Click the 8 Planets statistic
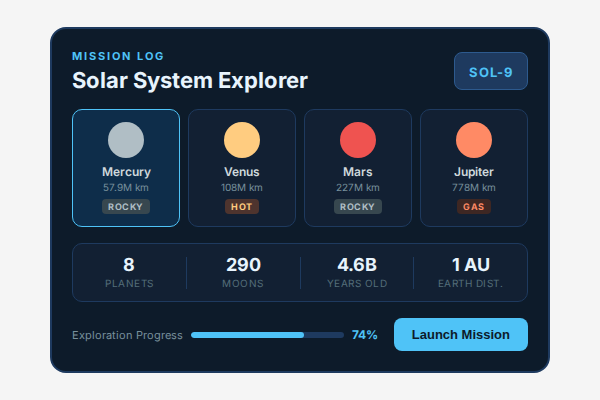Image resolution: width=600 pixels, height=400 pixels. pyautogui.click(x=129, y=272)
